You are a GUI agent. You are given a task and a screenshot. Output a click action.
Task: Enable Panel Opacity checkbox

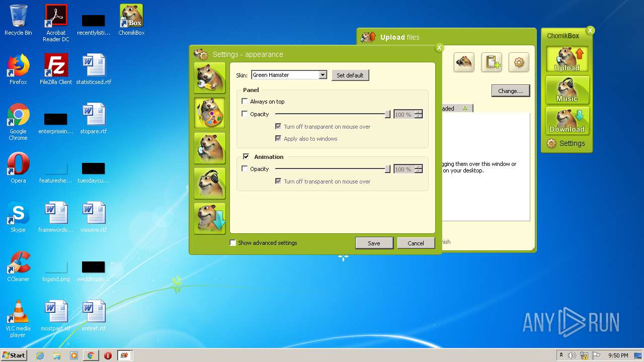click(245, 114)
